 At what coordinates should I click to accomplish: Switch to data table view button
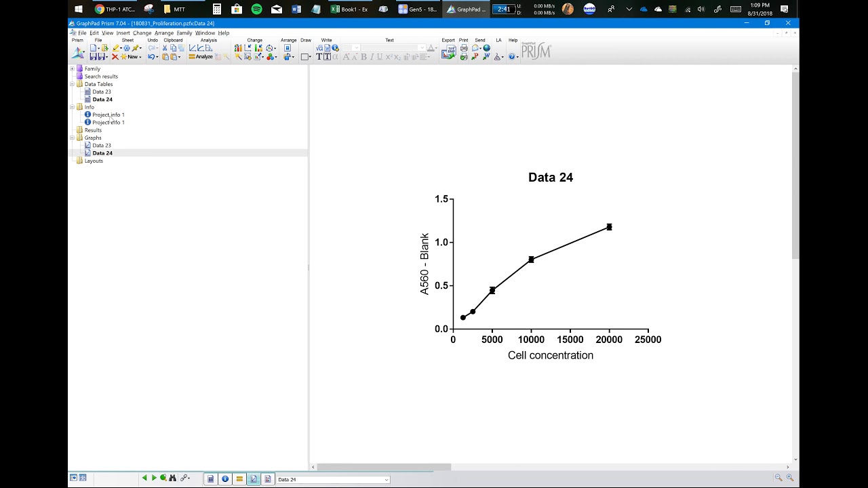(211, 479)
